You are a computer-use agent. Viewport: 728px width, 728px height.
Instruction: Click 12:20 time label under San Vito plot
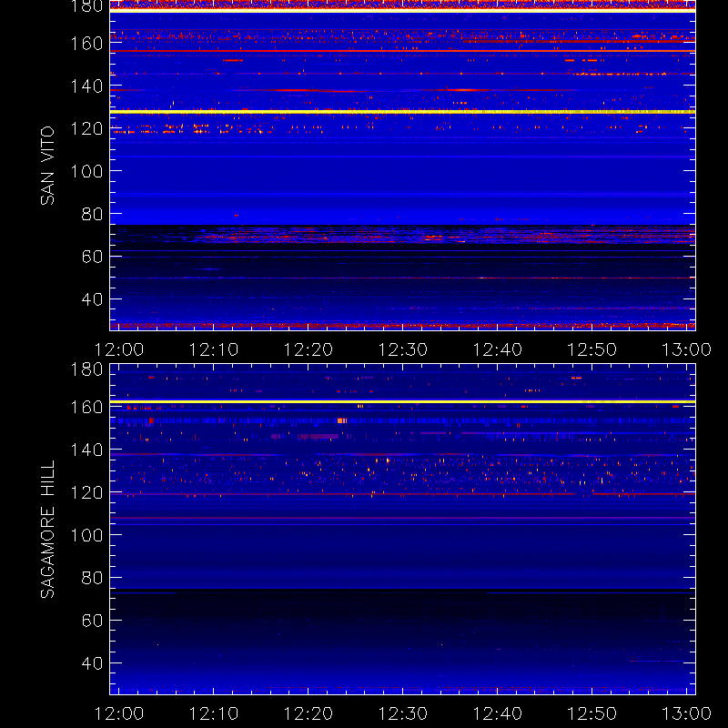(x=308, y=349)
